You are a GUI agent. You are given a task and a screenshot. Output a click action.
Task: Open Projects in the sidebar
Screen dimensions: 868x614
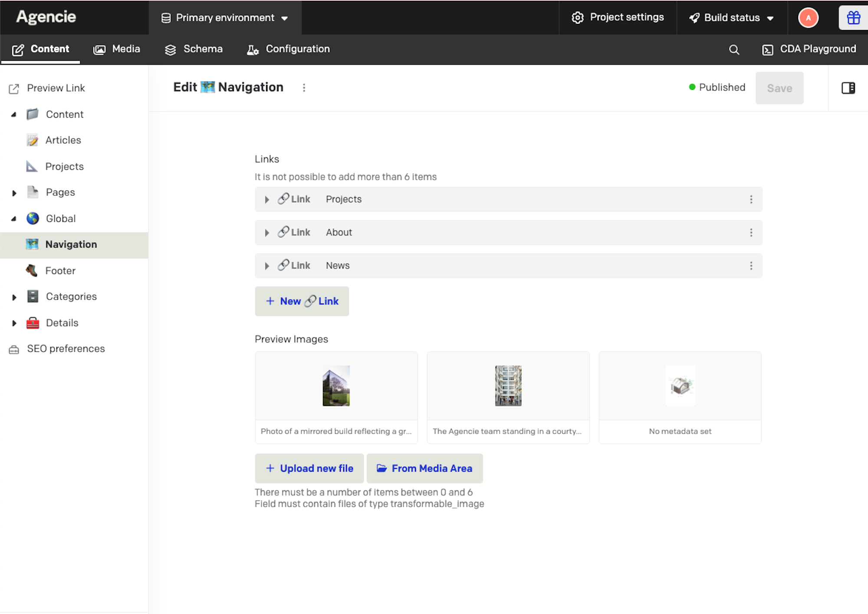pos(64,166)
